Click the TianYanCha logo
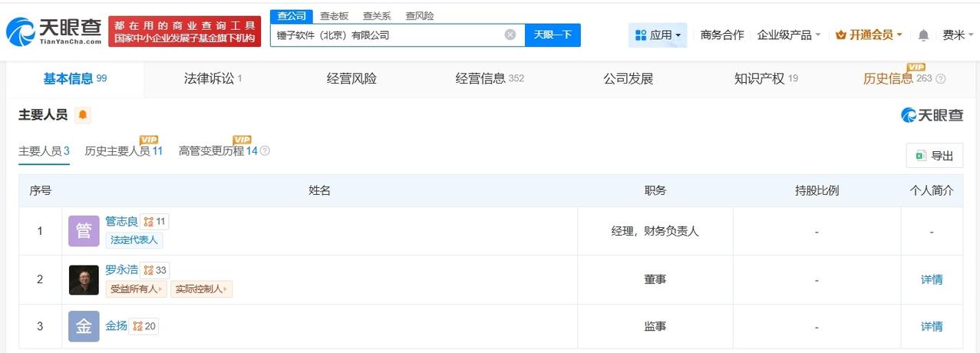Image resolution: width=980 pixels, height=353 pixels. coord(53,31)
